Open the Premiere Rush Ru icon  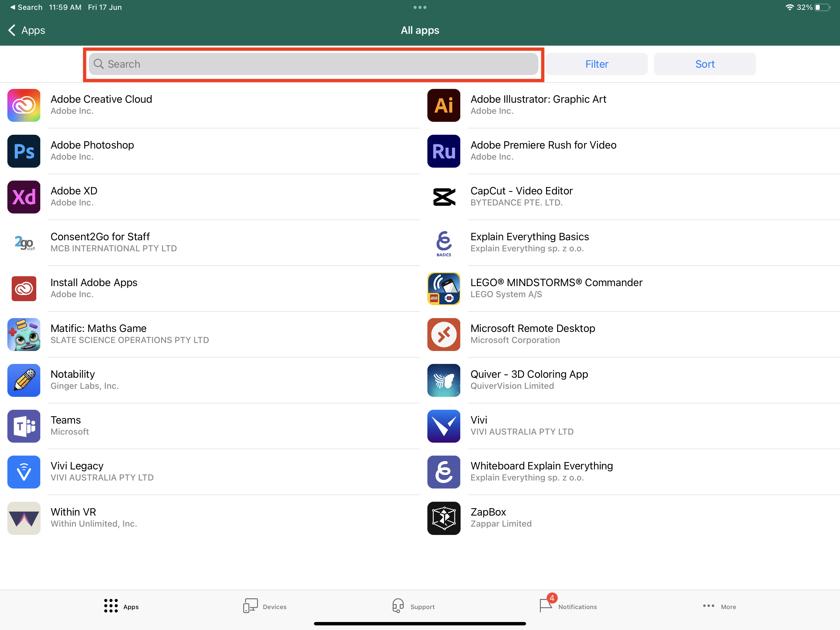point(444,151)
